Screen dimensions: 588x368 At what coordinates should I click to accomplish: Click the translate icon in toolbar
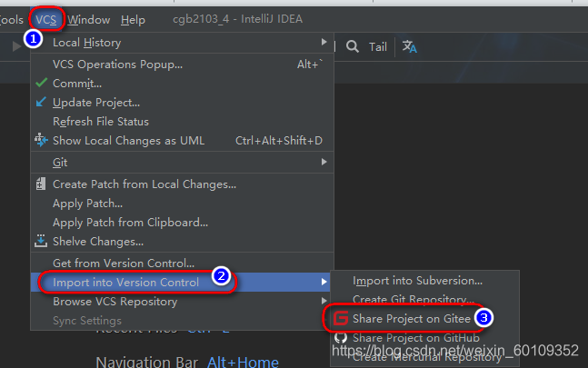[x=409, y=46]
